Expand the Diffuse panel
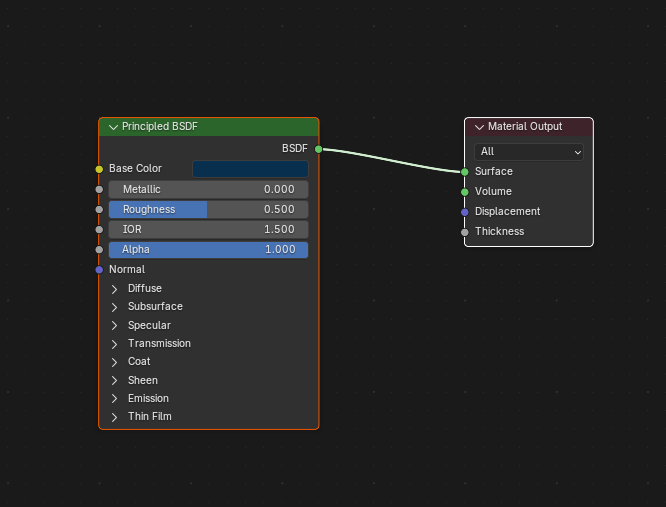The image size is (666, 507). click(x=114, y=289)
